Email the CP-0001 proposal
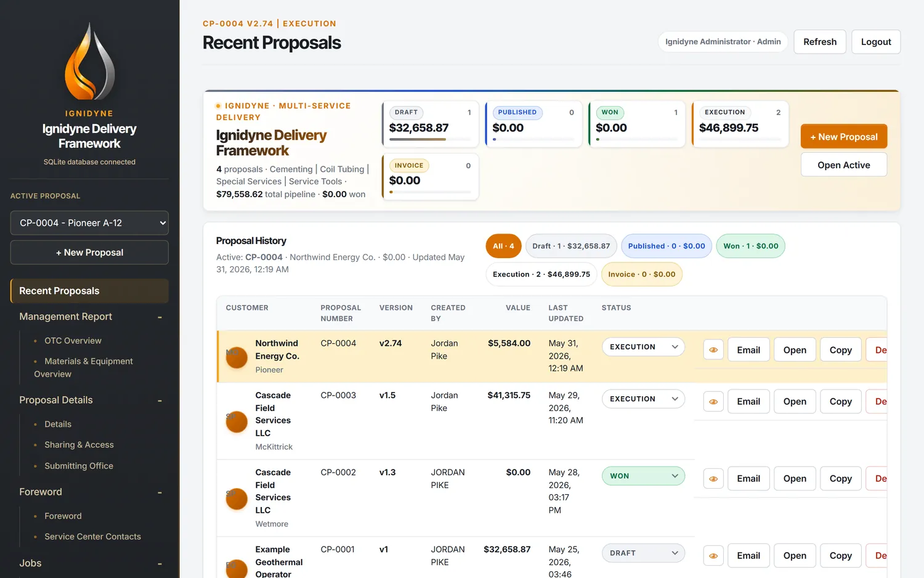The image size is (924, 578). [748, 556]
